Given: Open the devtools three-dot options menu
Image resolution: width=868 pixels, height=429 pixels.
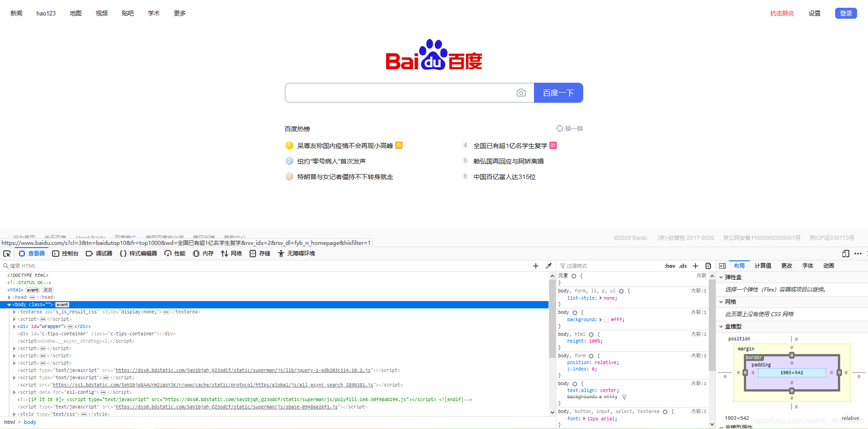Looking at the screenshot, I should tap(858, 254).
